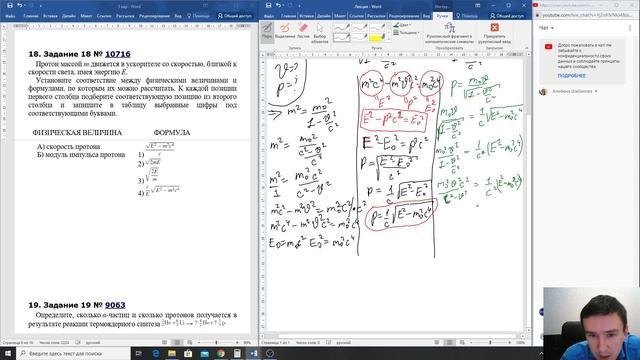Select second pen style in top row
Screen dimensions: 640x360
point(360,27)
